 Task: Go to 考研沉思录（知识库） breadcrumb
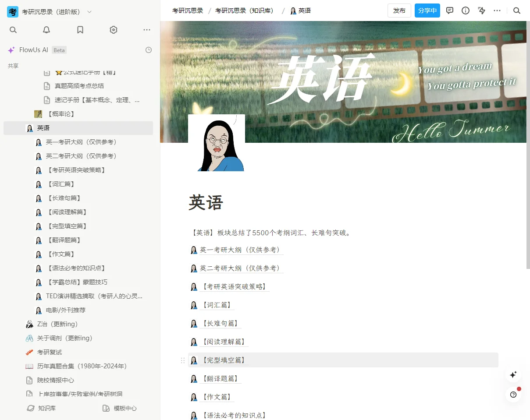tap(245, 11)
